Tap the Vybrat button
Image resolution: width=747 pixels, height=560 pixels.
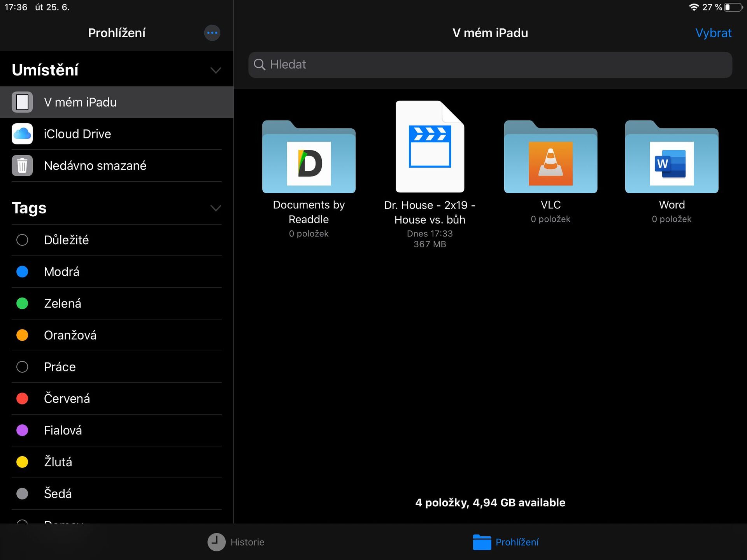tap(713, 33)
